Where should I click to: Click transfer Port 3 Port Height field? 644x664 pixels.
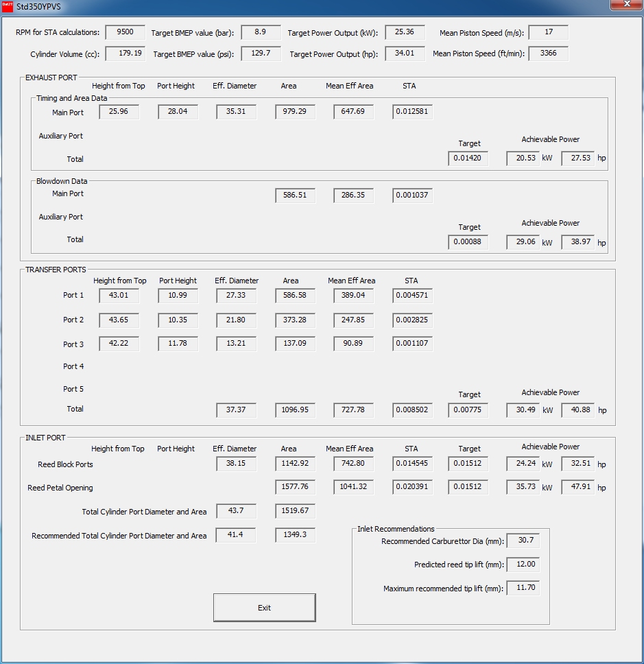point(178,344)
